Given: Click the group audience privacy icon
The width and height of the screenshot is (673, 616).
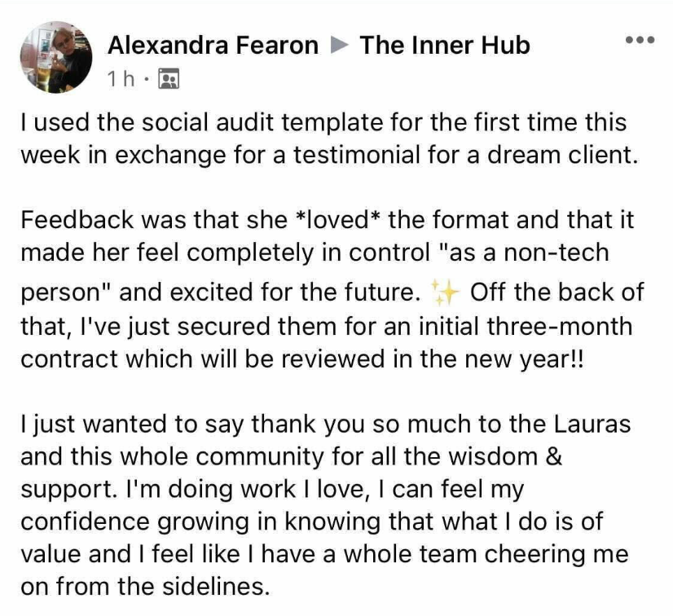Looking at the screenshot, I should (x=169, y=78).
